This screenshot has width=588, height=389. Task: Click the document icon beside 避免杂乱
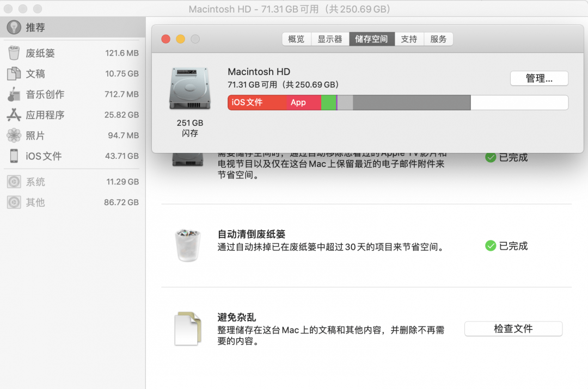coord(188,329)
